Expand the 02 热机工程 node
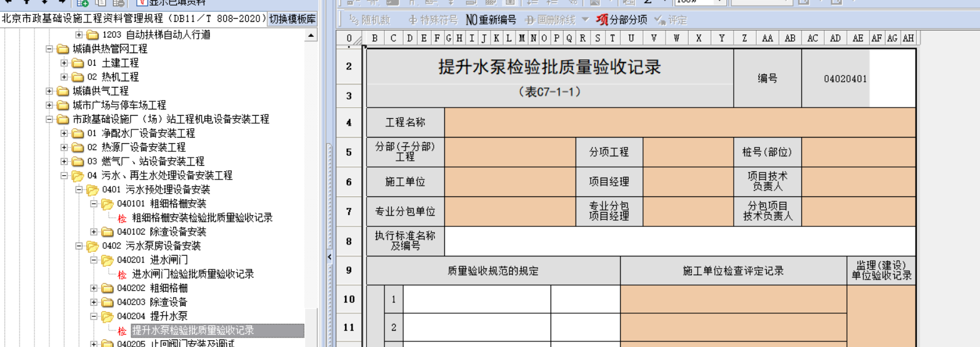 point(64,77)
